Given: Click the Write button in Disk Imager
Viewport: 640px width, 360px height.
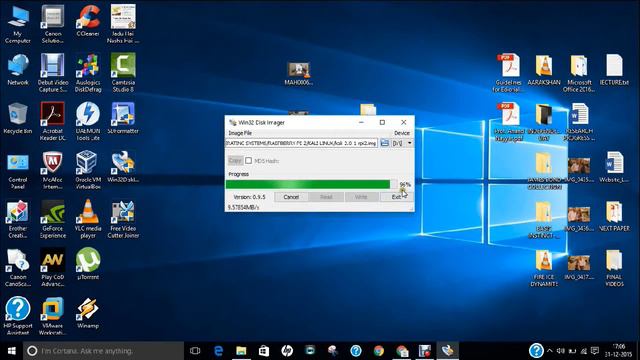Looking at the screenshot, I should (x=361, y=197).
